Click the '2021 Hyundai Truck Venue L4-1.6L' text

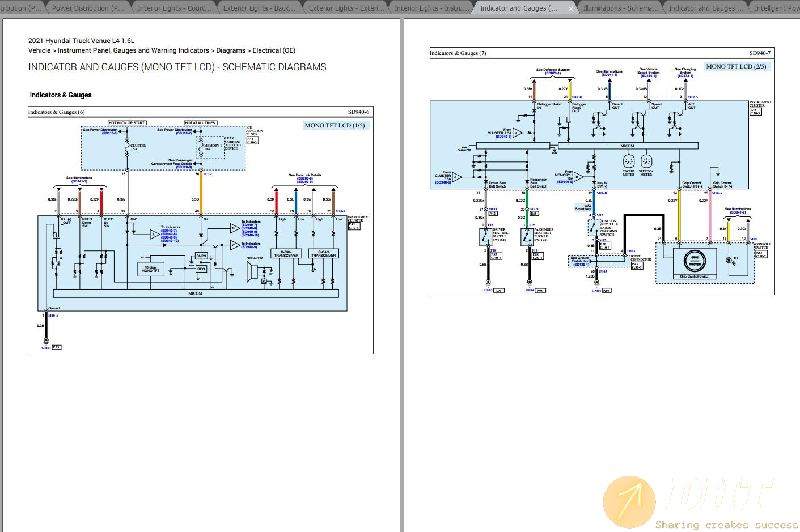point(82,41)
